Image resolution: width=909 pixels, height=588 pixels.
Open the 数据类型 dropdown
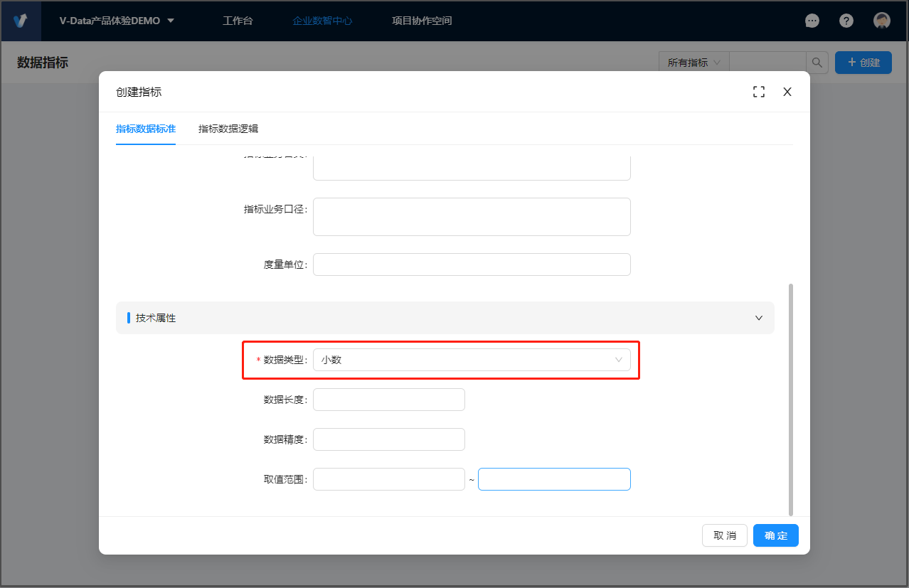pyautogui.click(x=472, y=360)
